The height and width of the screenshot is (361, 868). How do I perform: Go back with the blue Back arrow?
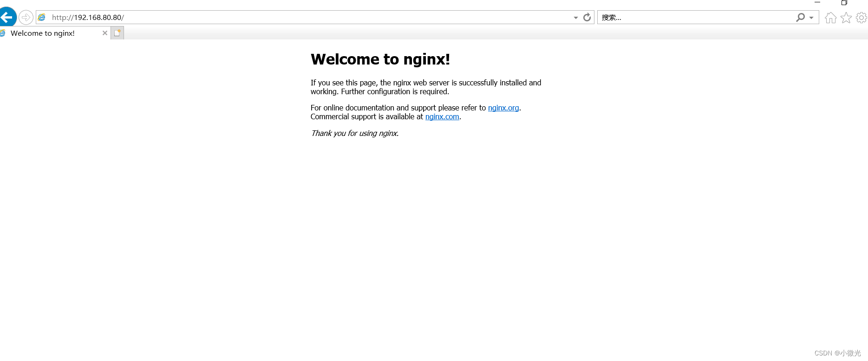point(7,17)
